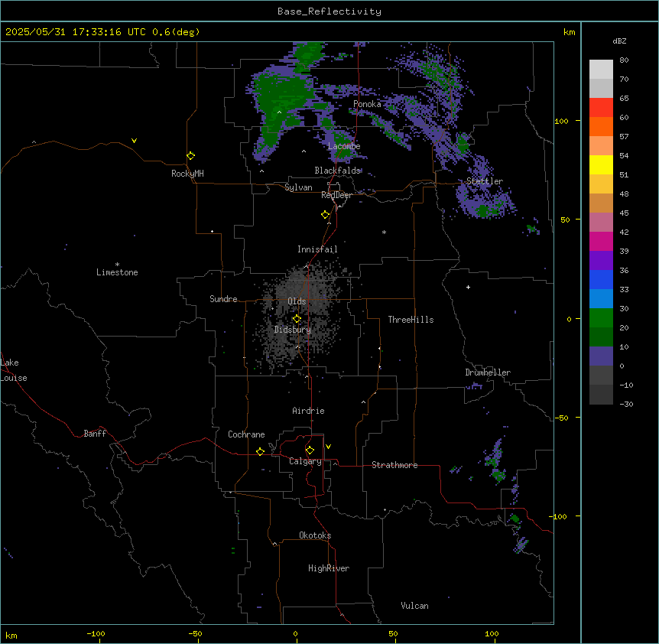Click the yellow diamond marker above RockyMH
This screenshot has width=659, height=644.
pos(191,156)
